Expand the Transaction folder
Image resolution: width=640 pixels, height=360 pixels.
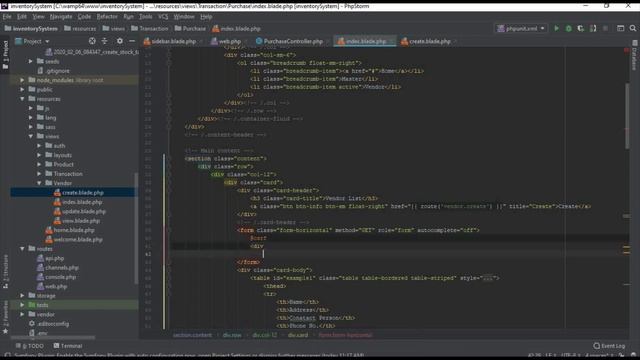click(39, 174)
